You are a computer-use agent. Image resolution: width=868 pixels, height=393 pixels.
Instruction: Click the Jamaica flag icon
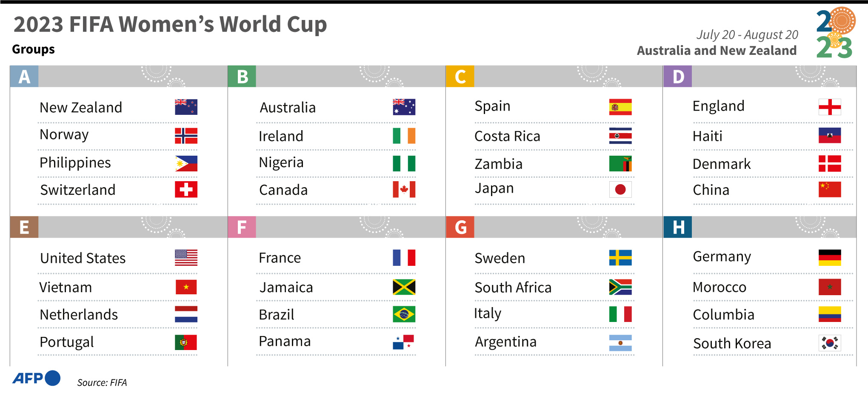(x=404, y=287)
